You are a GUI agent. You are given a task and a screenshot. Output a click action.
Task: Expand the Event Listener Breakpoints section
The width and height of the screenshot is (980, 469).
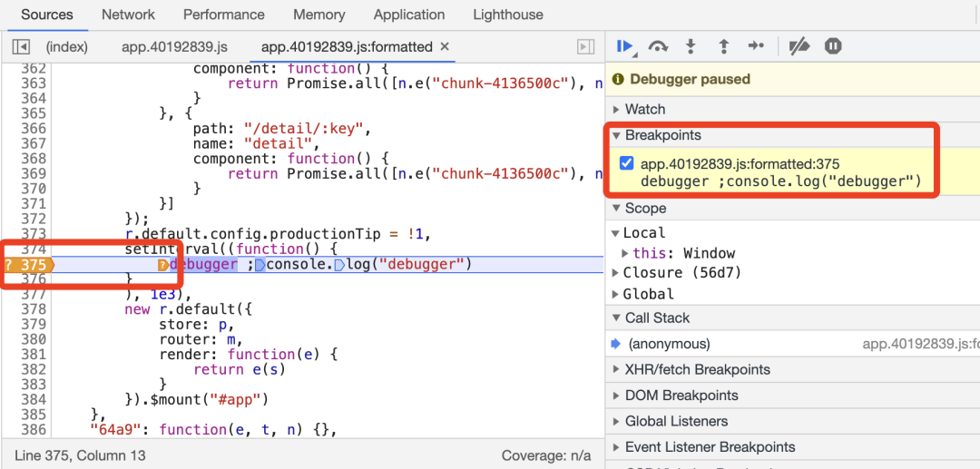tap(710, 447)
